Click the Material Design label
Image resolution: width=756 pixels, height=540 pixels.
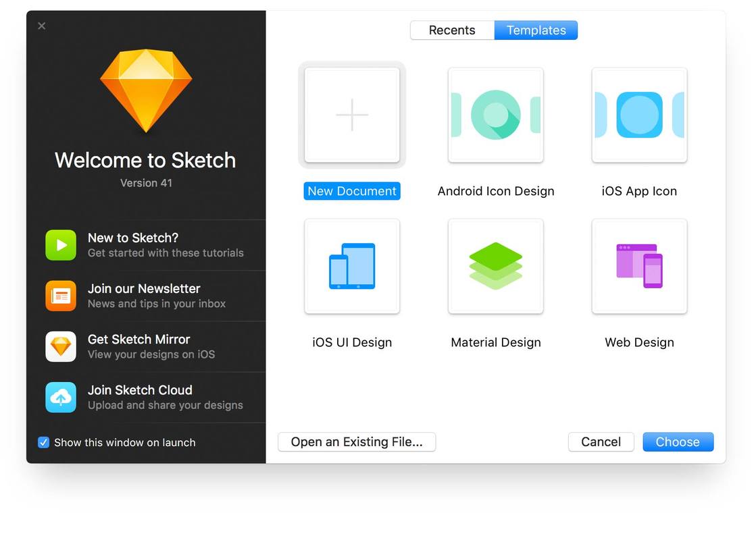pyautogui.click(x=496, y=342)
